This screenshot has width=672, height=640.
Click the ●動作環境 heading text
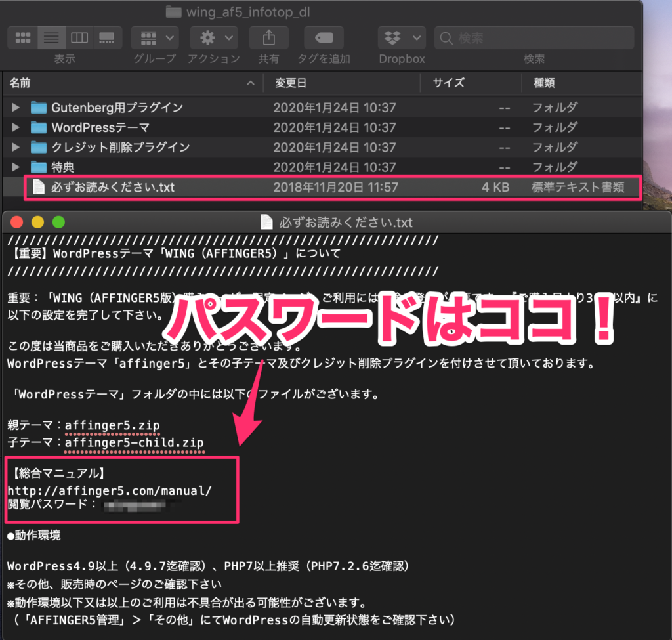pyautogui.click(x=34, y=535)
